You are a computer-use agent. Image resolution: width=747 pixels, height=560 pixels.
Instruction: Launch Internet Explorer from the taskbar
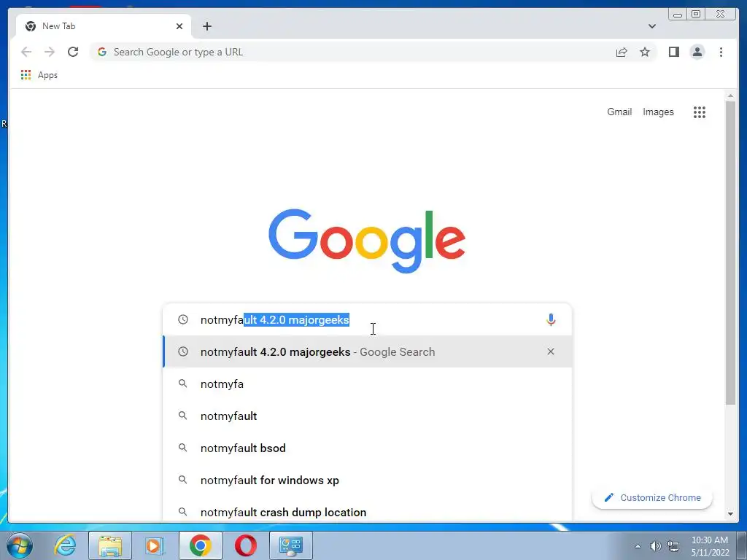click(x=65, y=545)
